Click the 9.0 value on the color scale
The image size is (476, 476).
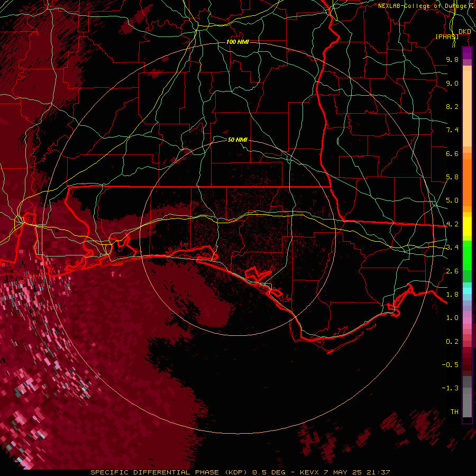coord(452,83)
